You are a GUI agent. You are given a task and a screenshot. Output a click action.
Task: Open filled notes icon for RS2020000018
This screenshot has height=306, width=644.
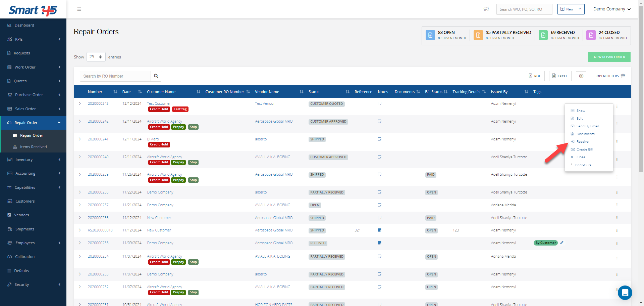379,230
